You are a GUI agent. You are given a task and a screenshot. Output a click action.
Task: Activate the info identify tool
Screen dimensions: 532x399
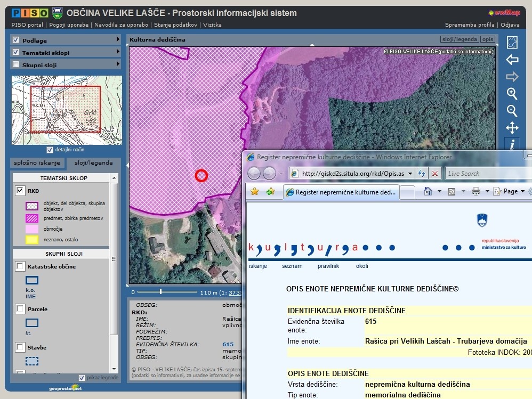tap(512, 144)
